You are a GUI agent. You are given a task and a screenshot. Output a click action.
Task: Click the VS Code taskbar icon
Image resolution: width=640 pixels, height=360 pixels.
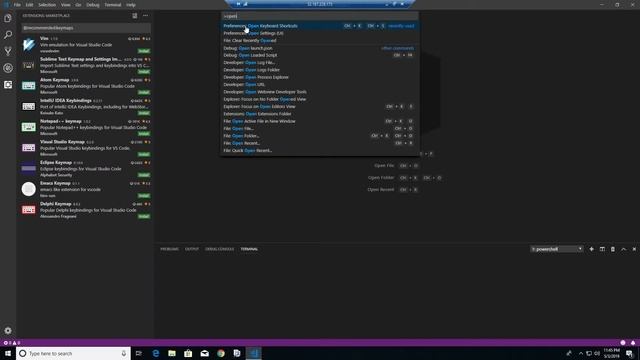click(x=253, y=353)
